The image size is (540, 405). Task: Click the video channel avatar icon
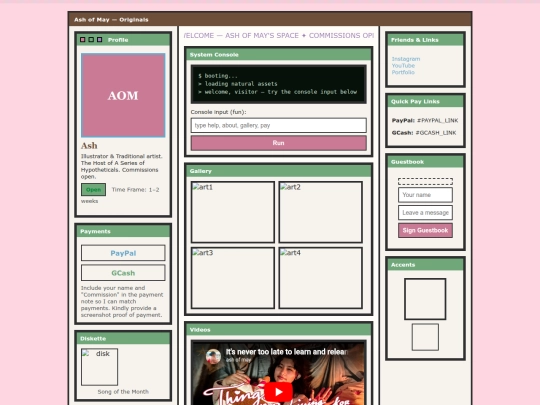point(213,356)
